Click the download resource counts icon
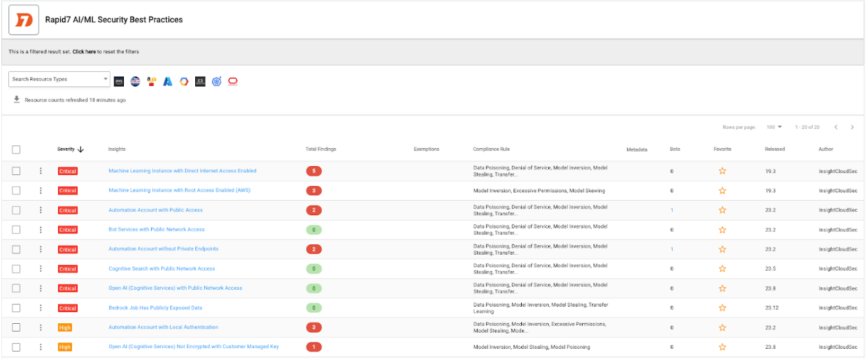The height and width of the screenshot is (364, 868). pyautogui.click(x=17, y=100)
